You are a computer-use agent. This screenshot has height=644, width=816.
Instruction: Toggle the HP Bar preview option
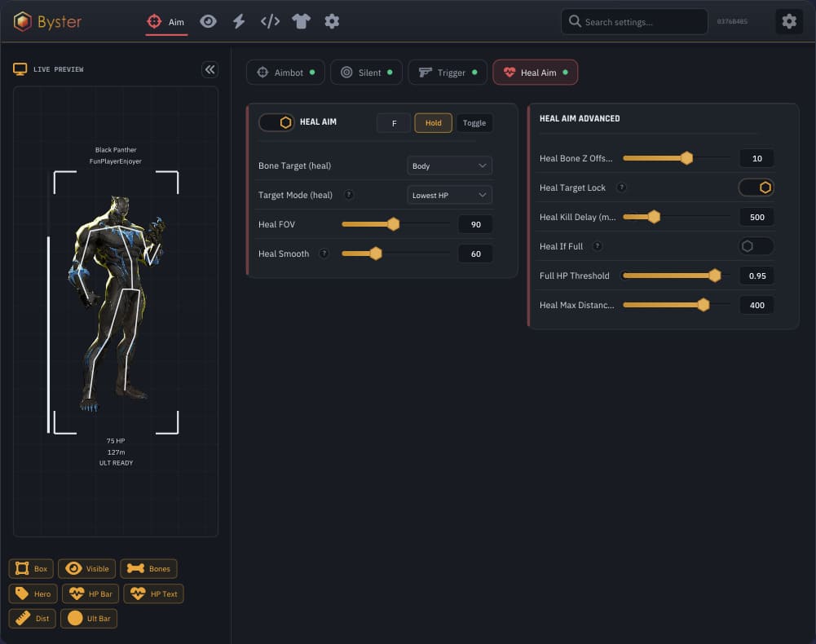90,593
